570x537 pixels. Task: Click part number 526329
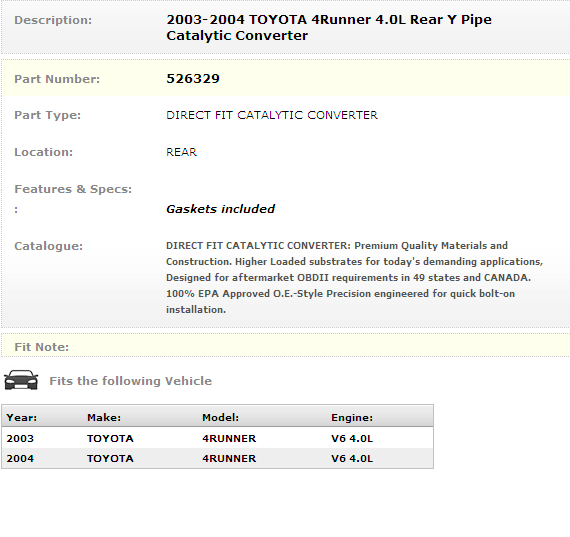coord(193,79)
